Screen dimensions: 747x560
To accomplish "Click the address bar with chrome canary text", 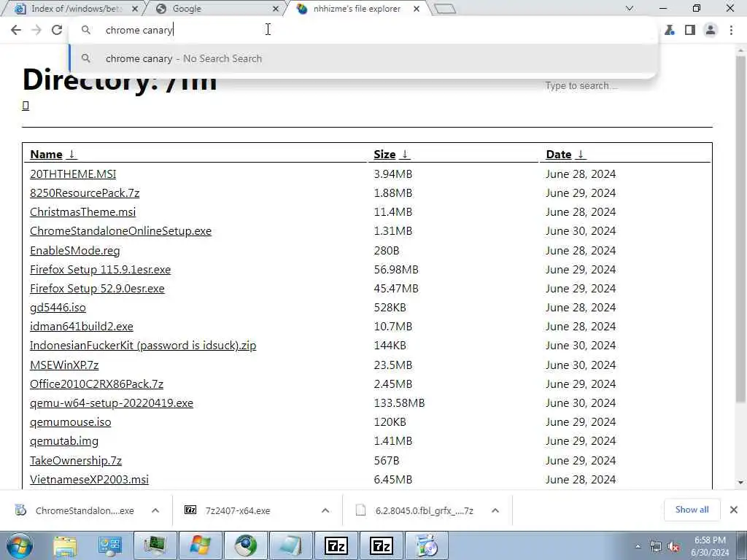I will (362, 30).
